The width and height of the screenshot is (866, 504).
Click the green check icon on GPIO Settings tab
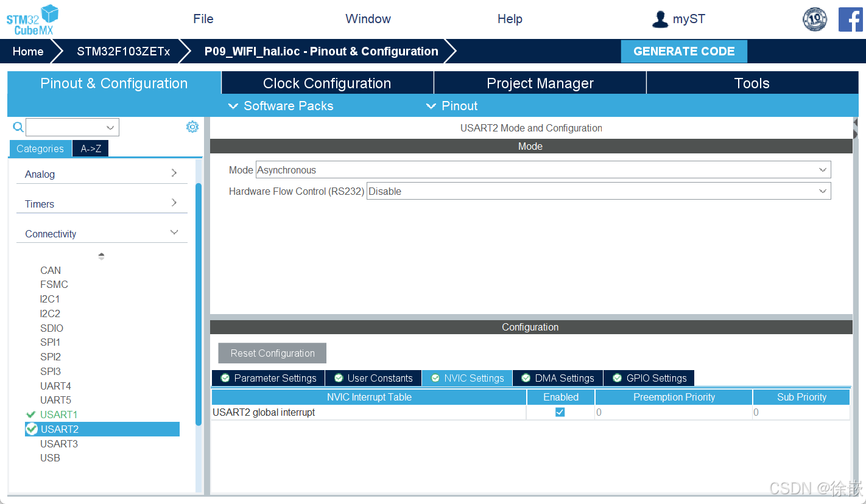point(618,378)
